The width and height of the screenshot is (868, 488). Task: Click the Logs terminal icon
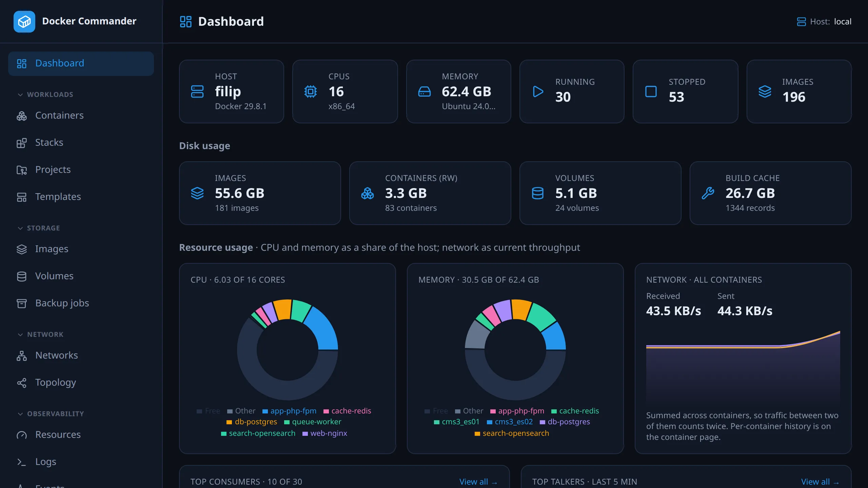[x=22, y=462]
